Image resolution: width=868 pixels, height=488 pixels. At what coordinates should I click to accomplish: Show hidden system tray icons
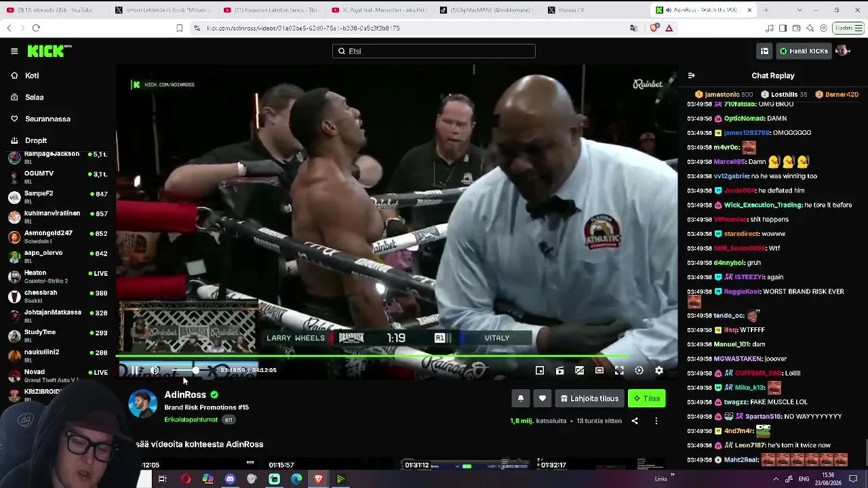[776, 479]
